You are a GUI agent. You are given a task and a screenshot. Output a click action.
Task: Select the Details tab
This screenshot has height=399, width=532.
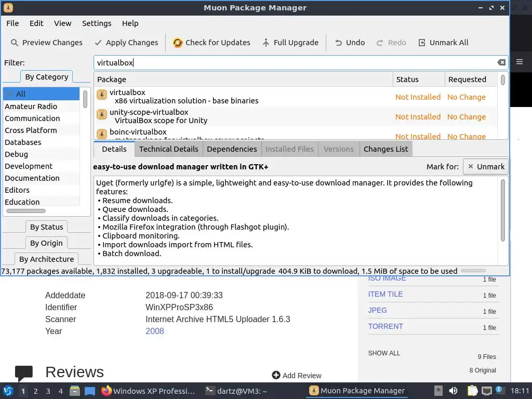(114, 149)
